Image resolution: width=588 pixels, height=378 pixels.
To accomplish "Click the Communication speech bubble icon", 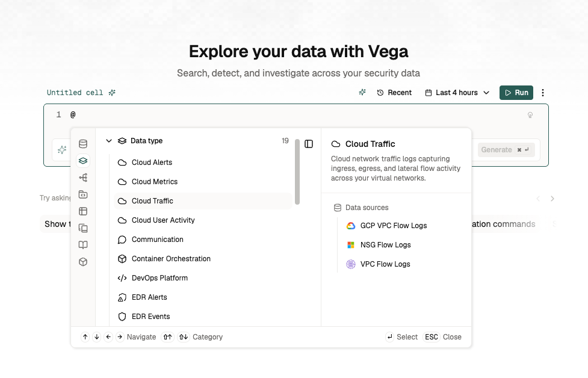I will coord(122,240).
